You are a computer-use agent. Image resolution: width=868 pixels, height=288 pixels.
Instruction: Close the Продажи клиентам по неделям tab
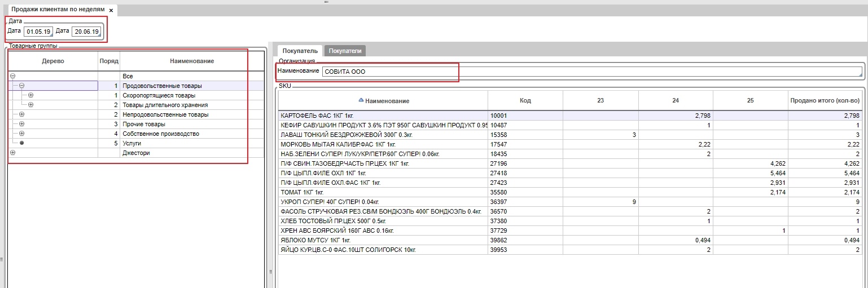(x=111, y=11)
